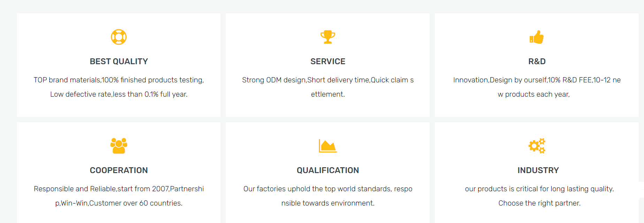644x223 pixels.
Task: Open the COOPERATION heading
Action: (x=119, y=170)
